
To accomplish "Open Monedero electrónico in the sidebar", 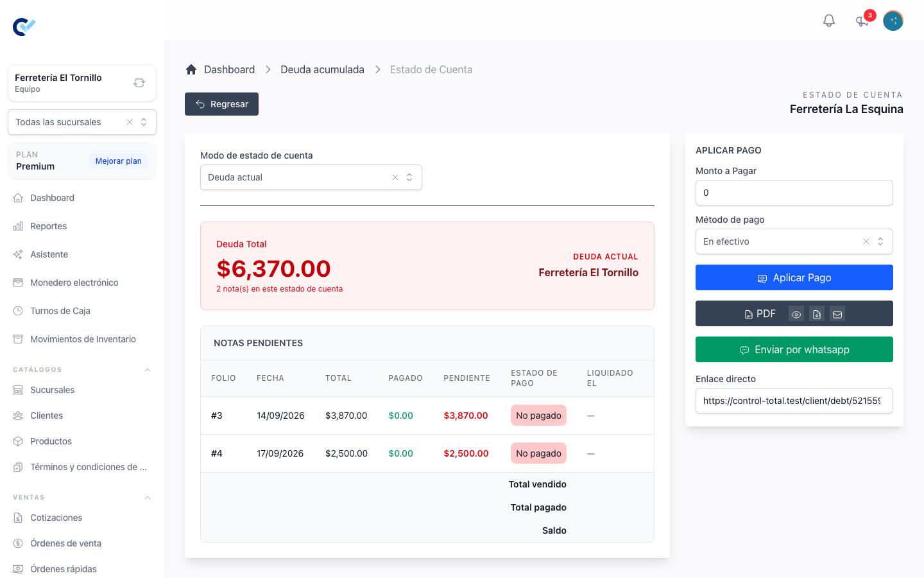I will point(81,283).
